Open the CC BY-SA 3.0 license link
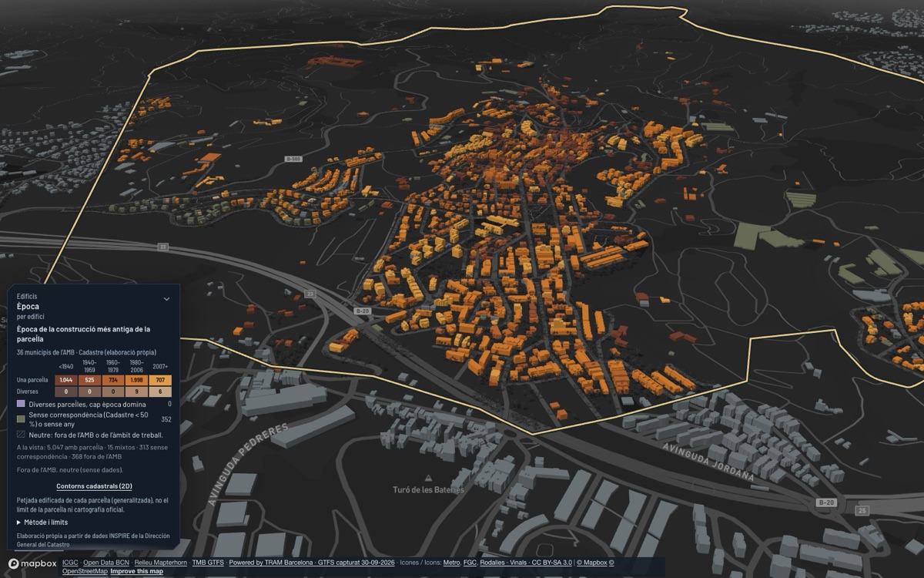 tap(552, 563)
